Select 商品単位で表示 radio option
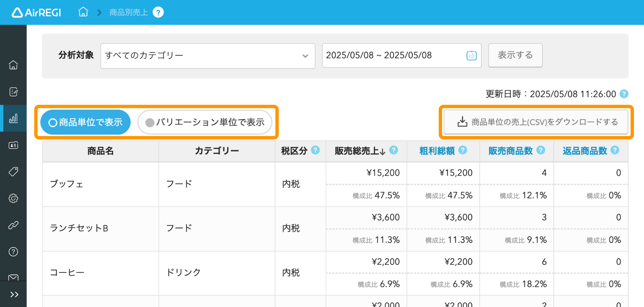The image size is (644, 307). coord(86,122)
